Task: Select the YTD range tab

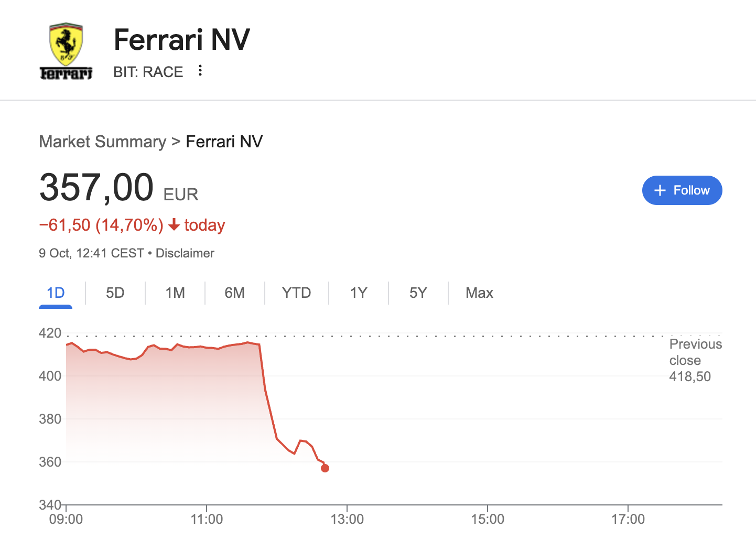Action: pos(296,293)
